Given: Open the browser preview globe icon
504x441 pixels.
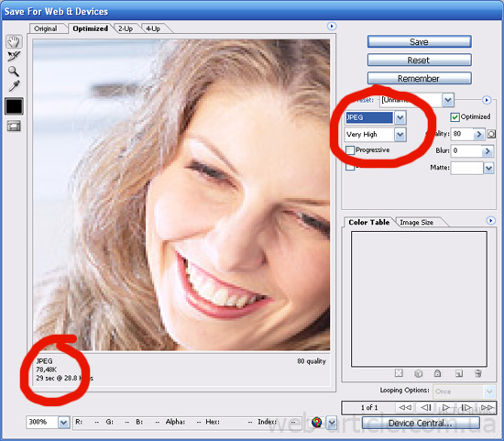Looking at the screenshot, I should [x=317, y=422].
